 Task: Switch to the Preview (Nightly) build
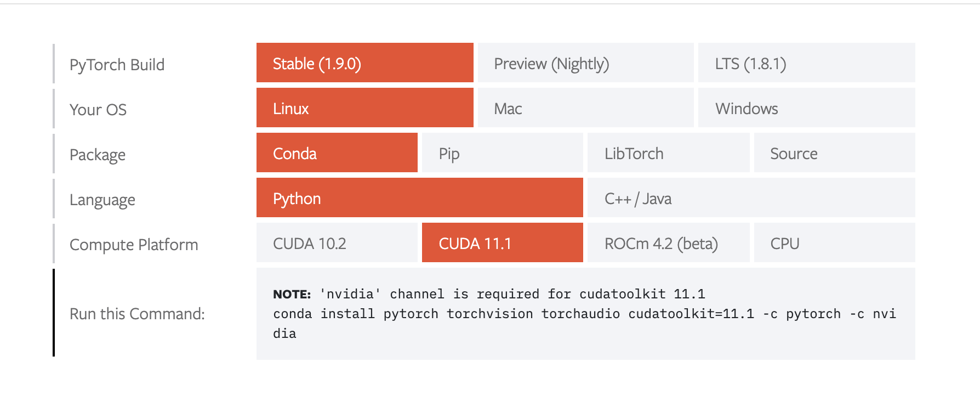click(x=585, y=63)
